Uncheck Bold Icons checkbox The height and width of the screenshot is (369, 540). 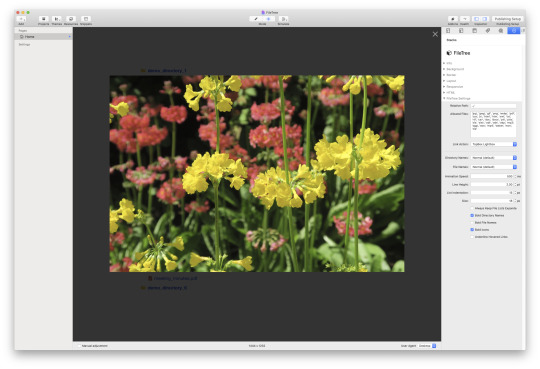[x=472, y=229]
